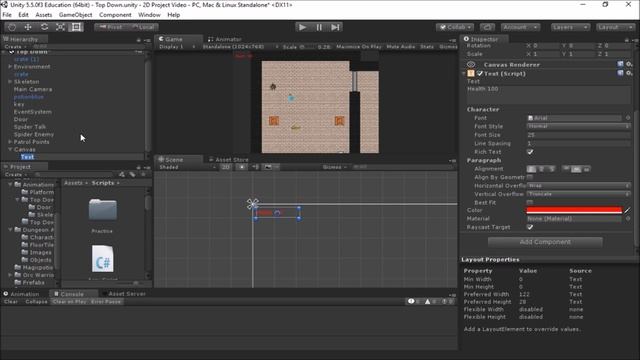Open the Edit menu

tap(23, 15)
